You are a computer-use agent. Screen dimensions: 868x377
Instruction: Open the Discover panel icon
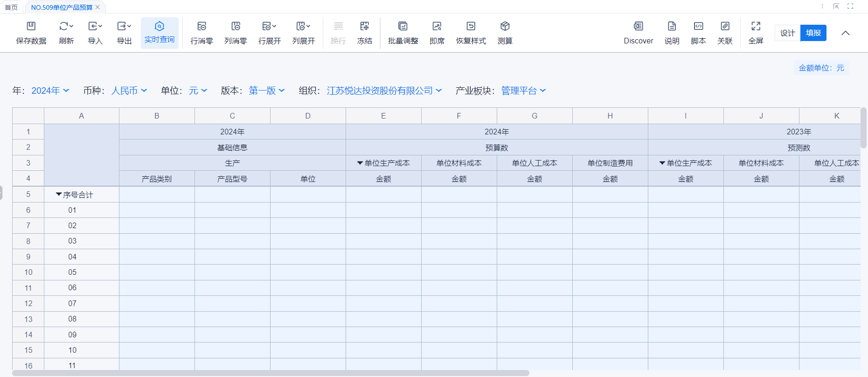(x=638, y=27)
